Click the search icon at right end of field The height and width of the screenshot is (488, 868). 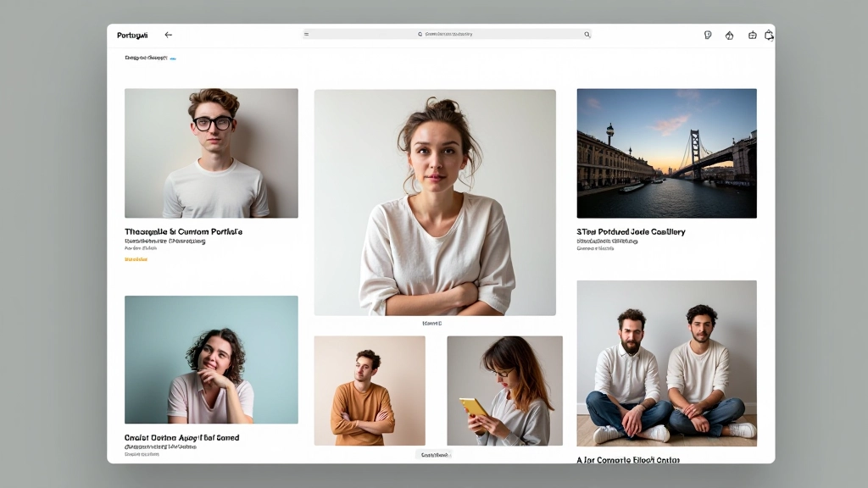click(586, 35)
